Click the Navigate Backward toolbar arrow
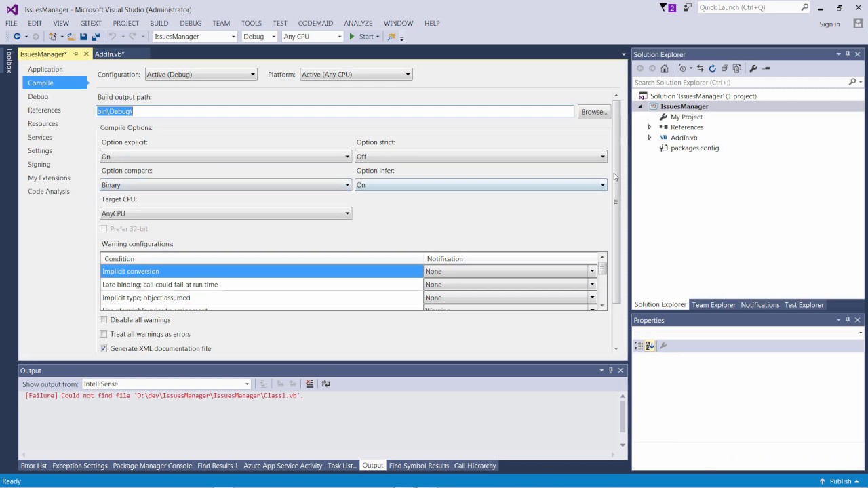 (17, 37)
